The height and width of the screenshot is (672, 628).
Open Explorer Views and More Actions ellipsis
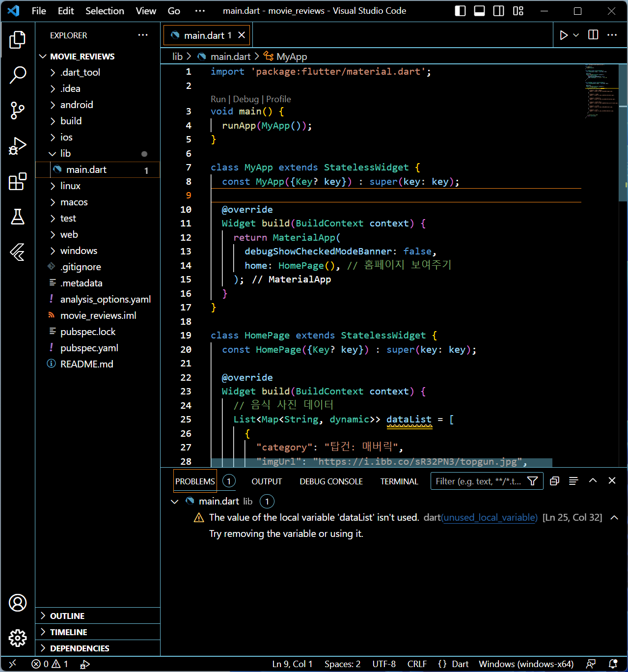click(143, 35)
